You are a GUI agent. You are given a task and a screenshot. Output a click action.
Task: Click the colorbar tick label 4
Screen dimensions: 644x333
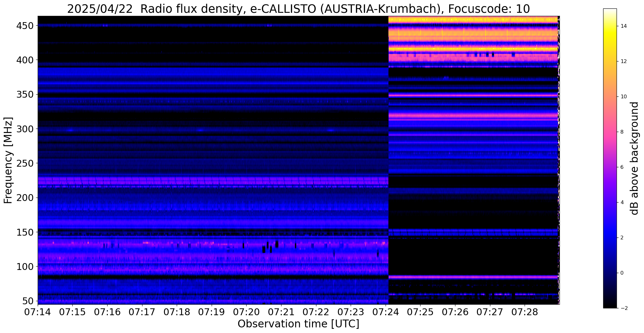click(622, 203)
